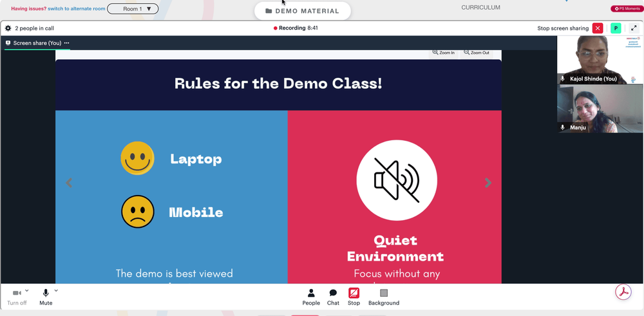Click the Stop screen sharing label
Viewport: 644px width, 316px height.
point(563,28)
